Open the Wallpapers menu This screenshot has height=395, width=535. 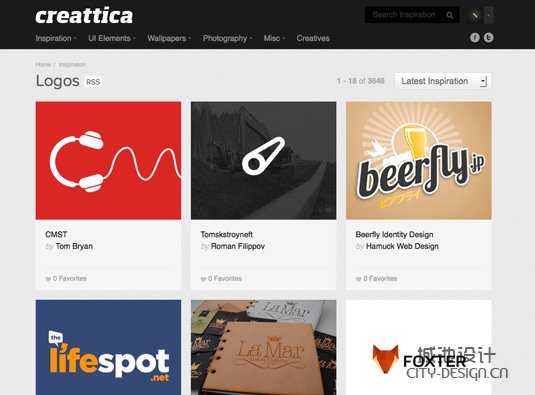pos(169,38)
